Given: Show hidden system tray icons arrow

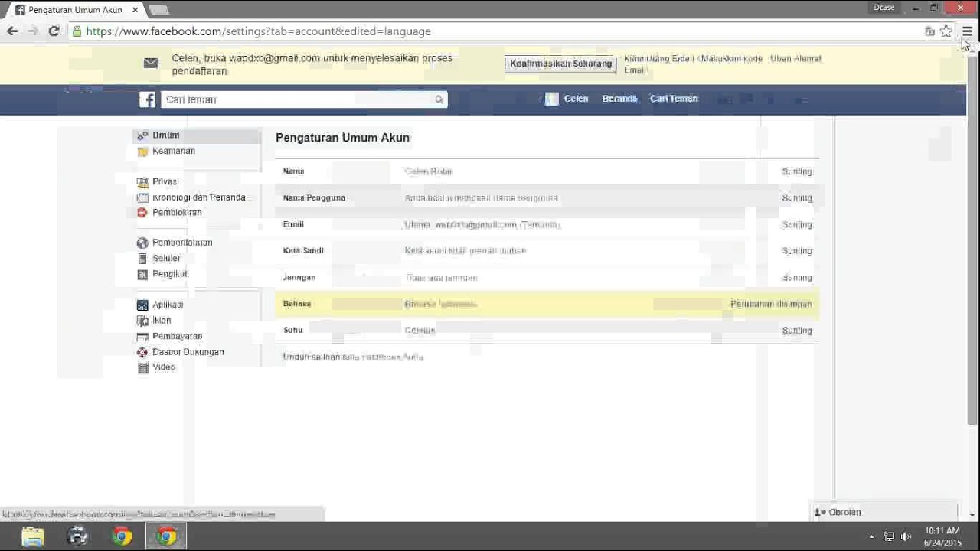Looking at the screenshot, I should (x=872, y=537).
